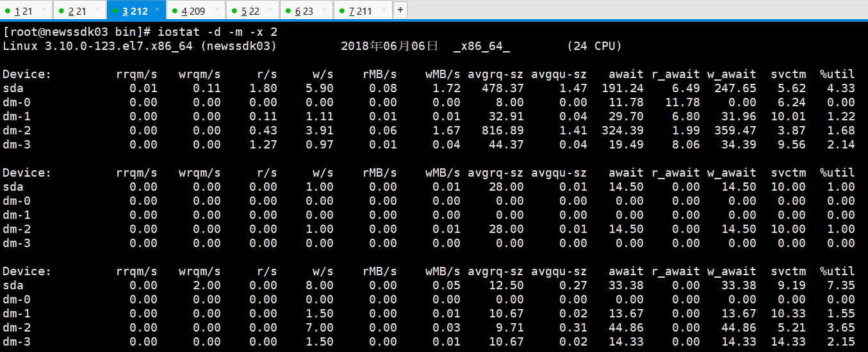Click the await value "191.24"
This screenshot has height=352, width=868.
click(623, 88)
